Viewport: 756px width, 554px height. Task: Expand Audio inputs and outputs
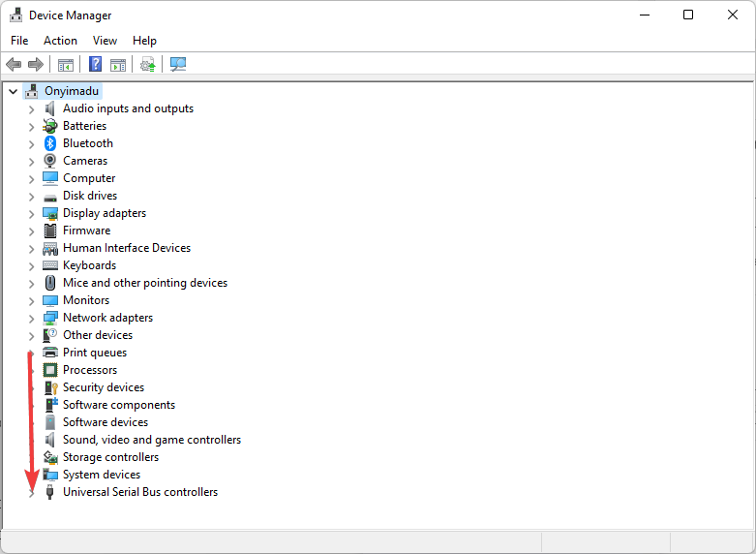tap(31, 109)
